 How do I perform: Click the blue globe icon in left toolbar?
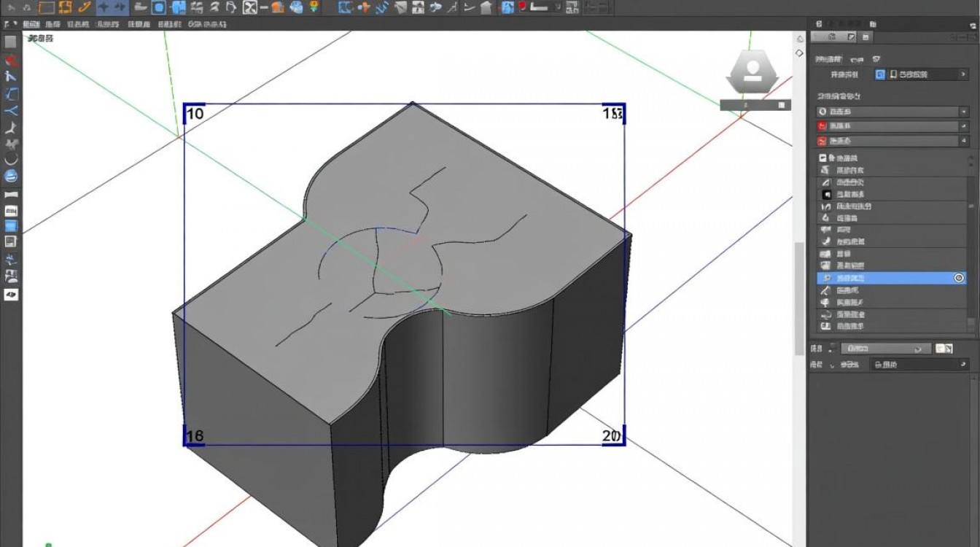coord(11,176)
